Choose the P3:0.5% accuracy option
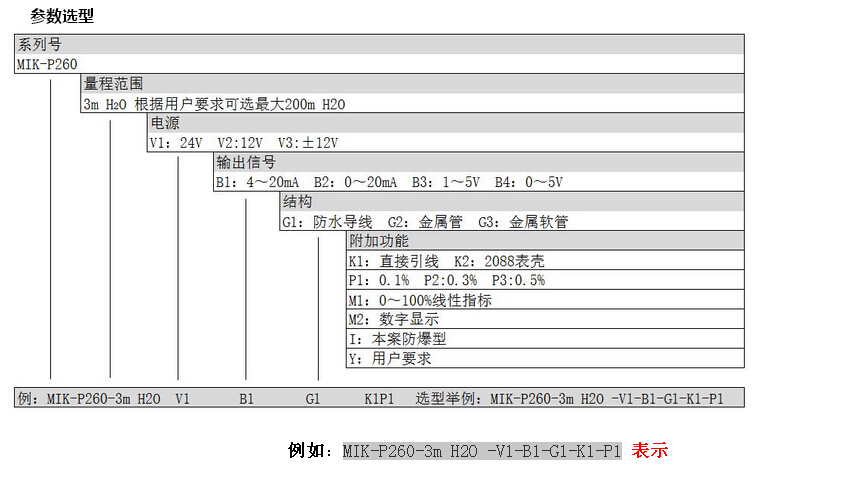 [x=518, y=280]
